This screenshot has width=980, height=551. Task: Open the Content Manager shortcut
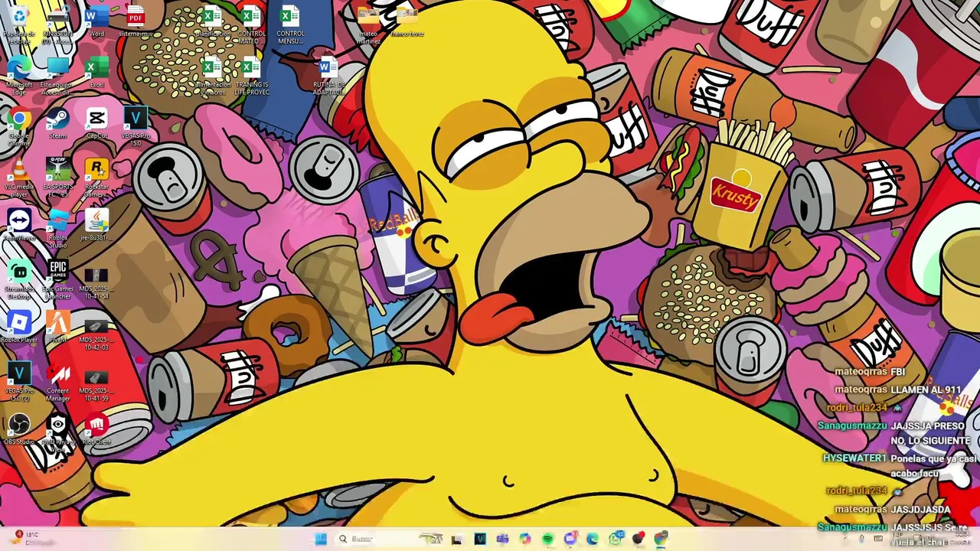click(x=58, y=381)
